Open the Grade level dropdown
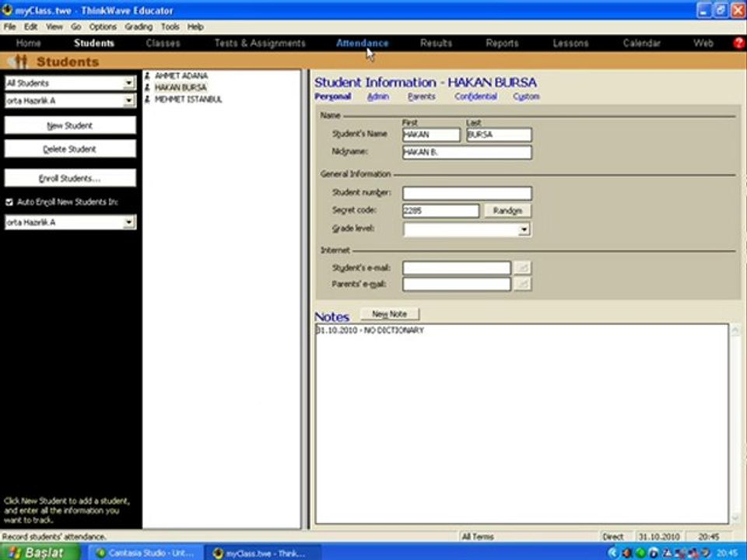The width and height of the screenshot is (747, 560). coord(524,229)
